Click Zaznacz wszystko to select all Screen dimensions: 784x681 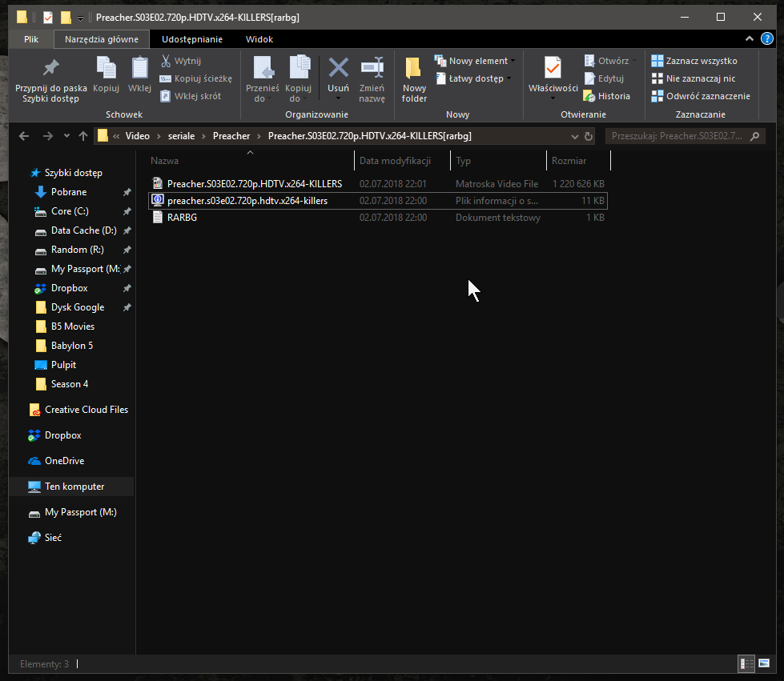694,61
